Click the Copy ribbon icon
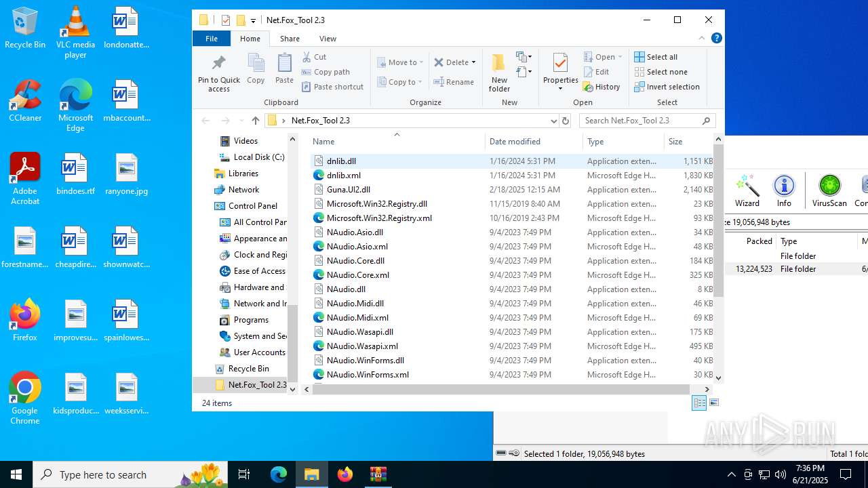This screenshot has width=868, height=488. coord(256,69)
